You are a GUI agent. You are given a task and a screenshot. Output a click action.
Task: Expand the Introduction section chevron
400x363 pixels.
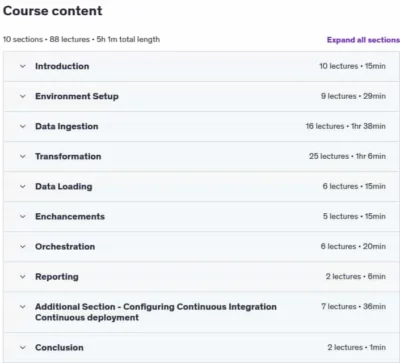point(23,66)
